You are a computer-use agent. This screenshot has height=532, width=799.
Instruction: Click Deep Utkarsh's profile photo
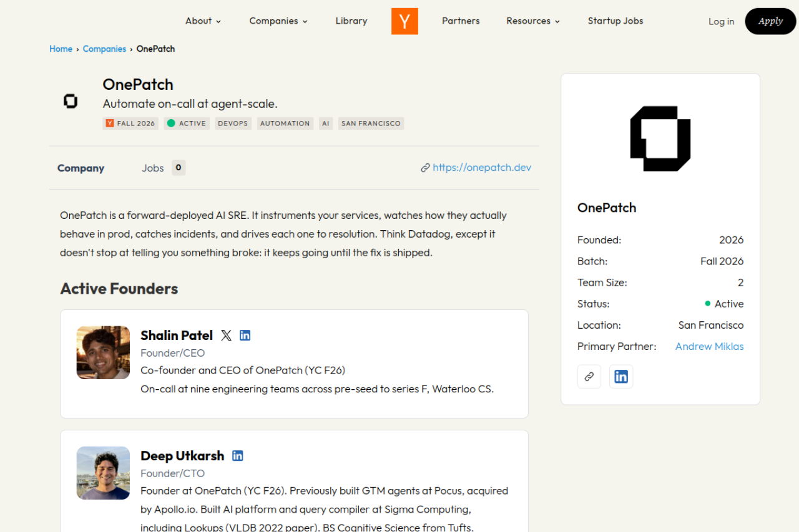click(x=103, y=473)
